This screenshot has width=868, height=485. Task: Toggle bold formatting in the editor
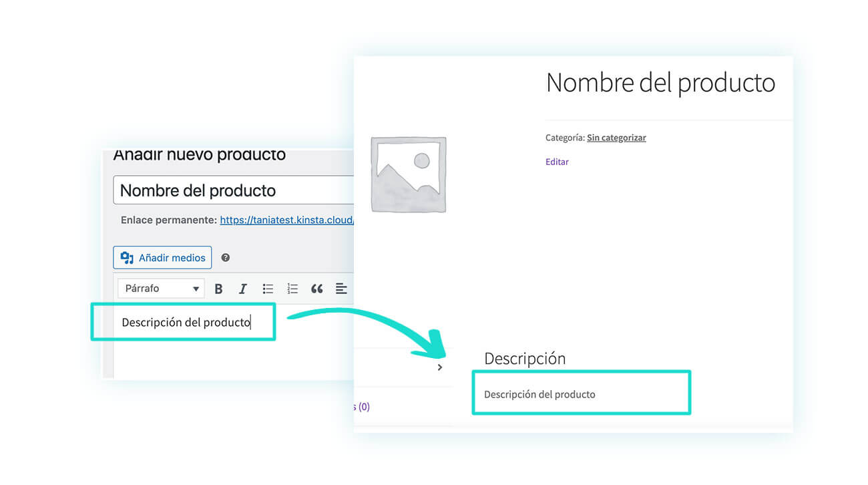pos(218,289)
